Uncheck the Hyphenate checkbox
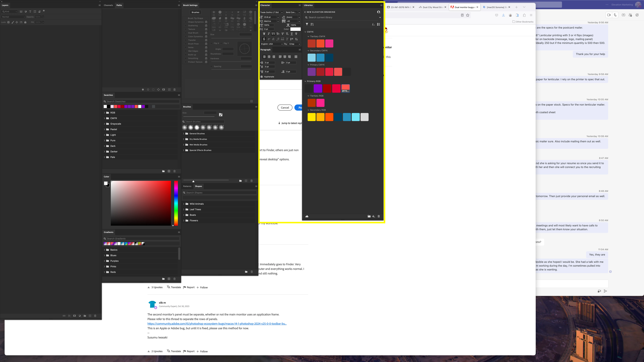The height and width of the screenshot is (362, 644). [262, 77]
